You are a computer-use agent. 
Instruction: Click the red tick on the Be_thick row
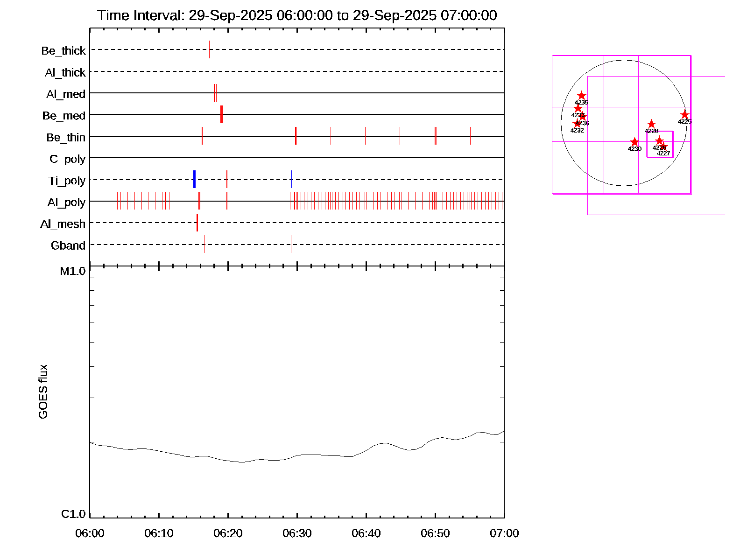(209, 49)
